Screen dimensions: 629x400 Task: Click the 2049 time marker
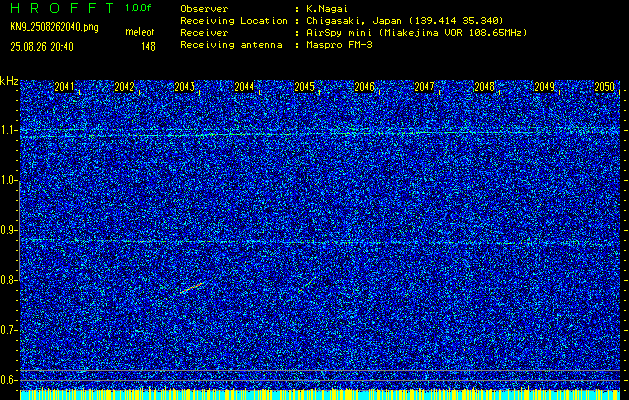click(x=545, y=87)
